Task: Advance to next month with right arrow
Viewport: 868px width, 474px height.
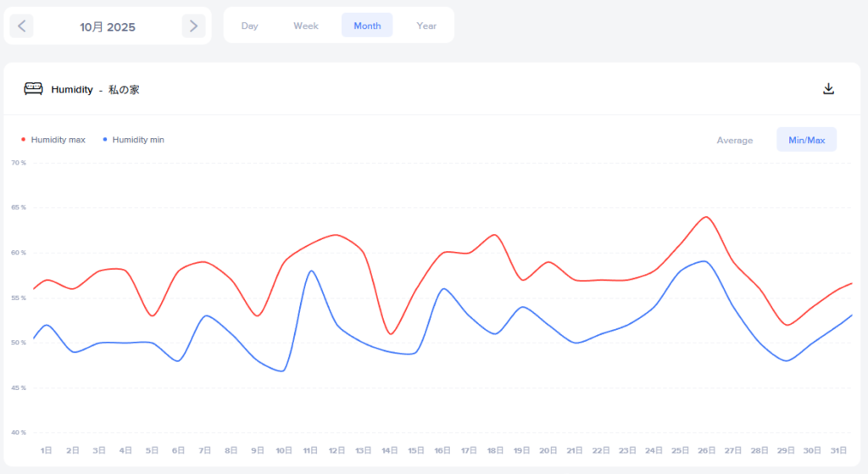Action: (x=193, y=26)
